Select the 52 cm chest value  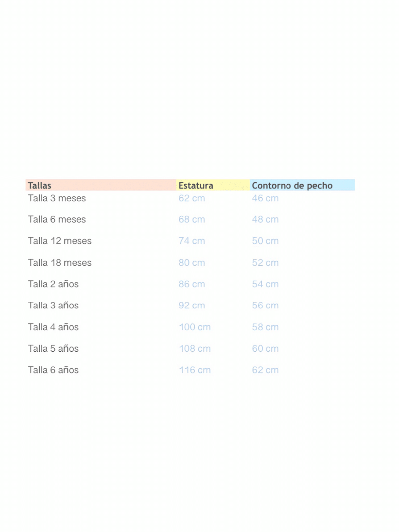point(265,263)
